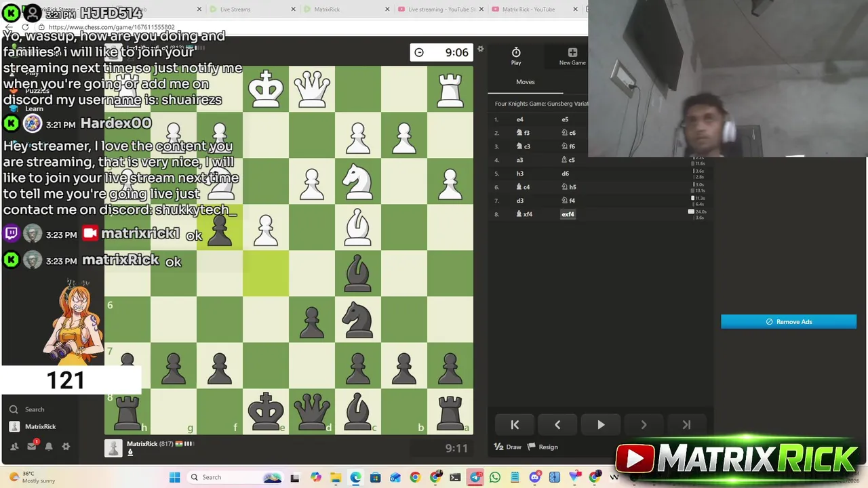
Task: Open the Play tab with stopwatch icon
Action: tap(516, 56)
